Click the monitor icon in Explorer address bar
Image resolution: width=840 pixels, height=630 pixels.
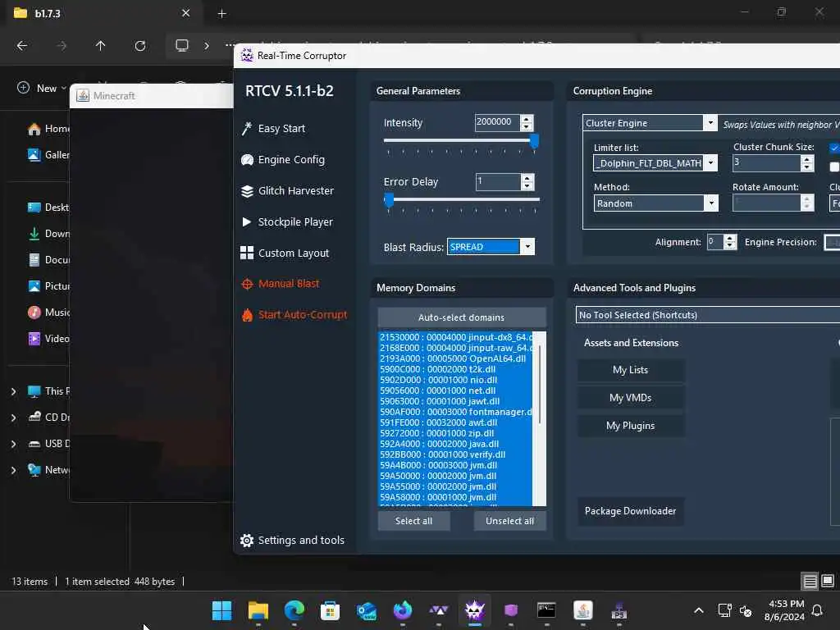click(182, 46)
